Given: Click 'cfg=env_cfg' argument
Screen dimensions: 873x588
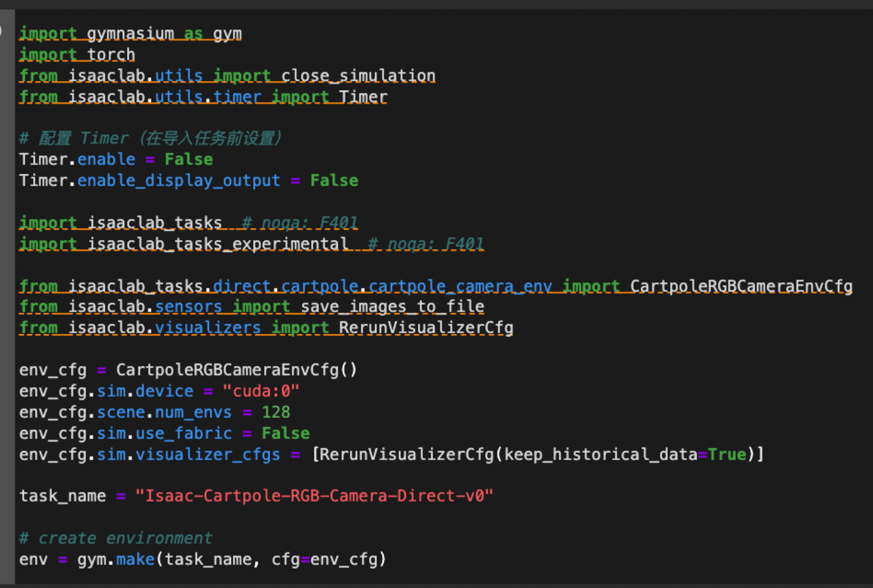Looking at the screenshot, I should coord(324,559).
